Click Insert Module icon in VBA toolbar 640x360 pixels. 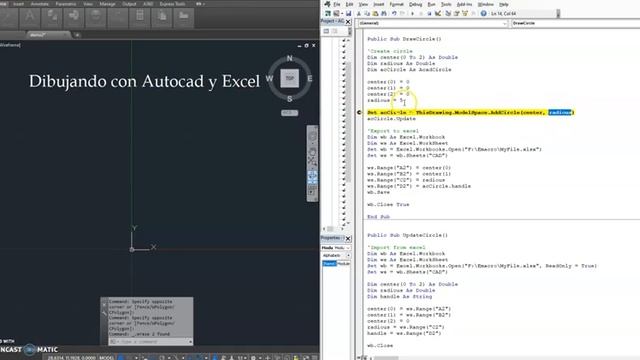[x=336, y=13]
